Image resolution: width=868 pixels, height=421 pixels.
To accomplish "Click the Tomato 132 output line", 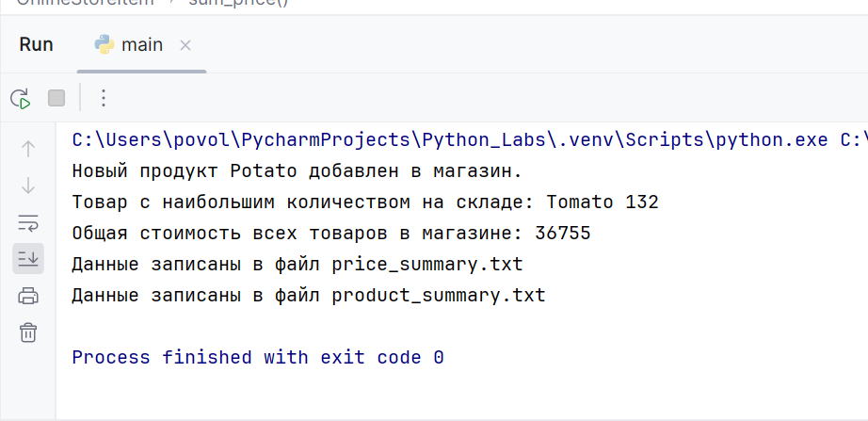I will [365, 202].
